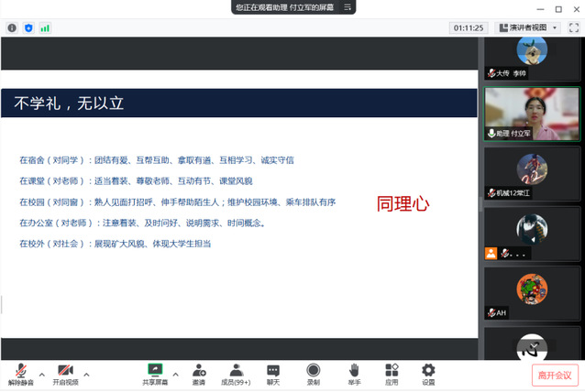585x392 pixels.
Task: Click the red 离开会议 button
Action: (x=555, y=375)
